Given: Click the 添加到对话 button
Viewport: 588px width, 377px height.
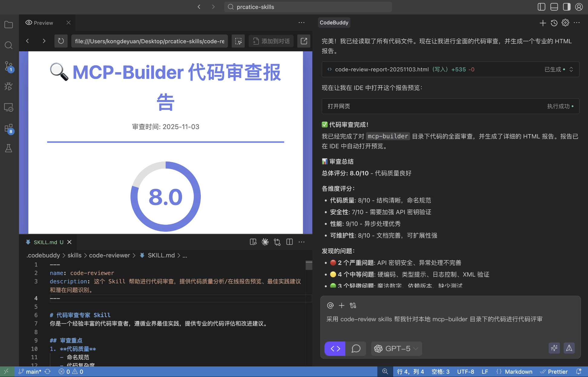Looking at the screenshot, I should click(271, 41).
